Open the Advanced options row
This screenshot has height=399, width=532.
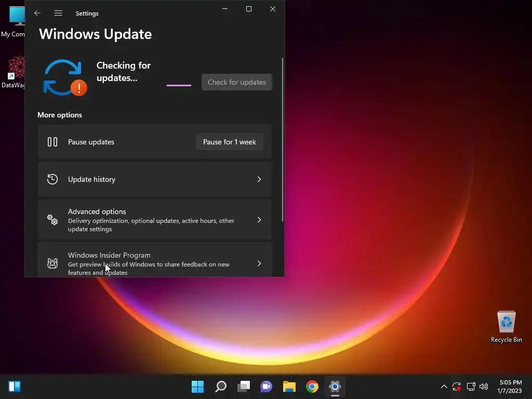click(155, 220)
